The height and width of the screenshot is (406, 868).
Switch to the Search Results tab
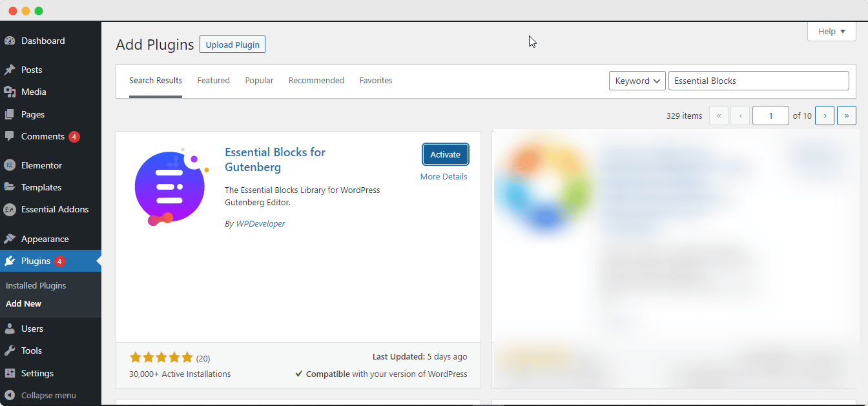pos(156,81)
